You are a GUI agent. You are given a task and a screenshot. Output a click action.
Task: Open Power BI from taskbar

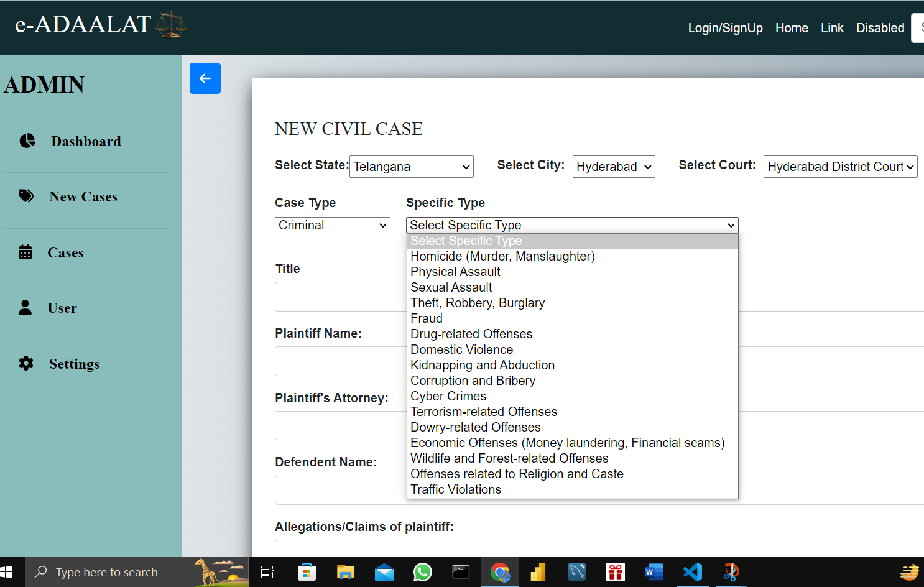(538, 572)
